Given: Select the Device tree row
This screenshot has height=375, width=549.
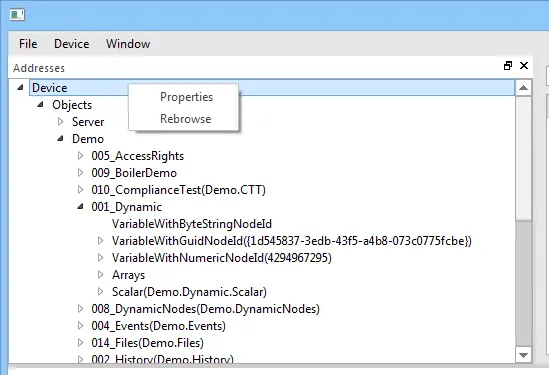Looking at the screenshot, I should (x=272, y=88).
